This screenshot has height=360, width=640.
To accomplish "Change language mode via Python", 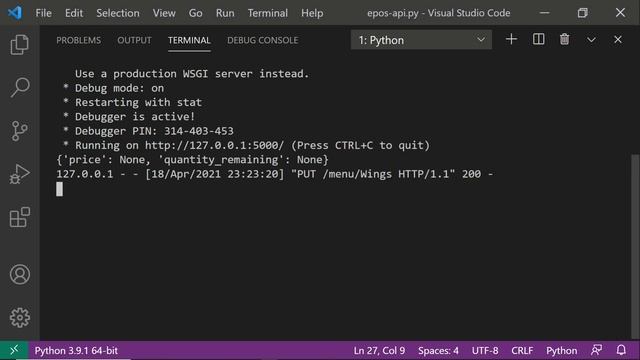I will click(x=562, y=351).
